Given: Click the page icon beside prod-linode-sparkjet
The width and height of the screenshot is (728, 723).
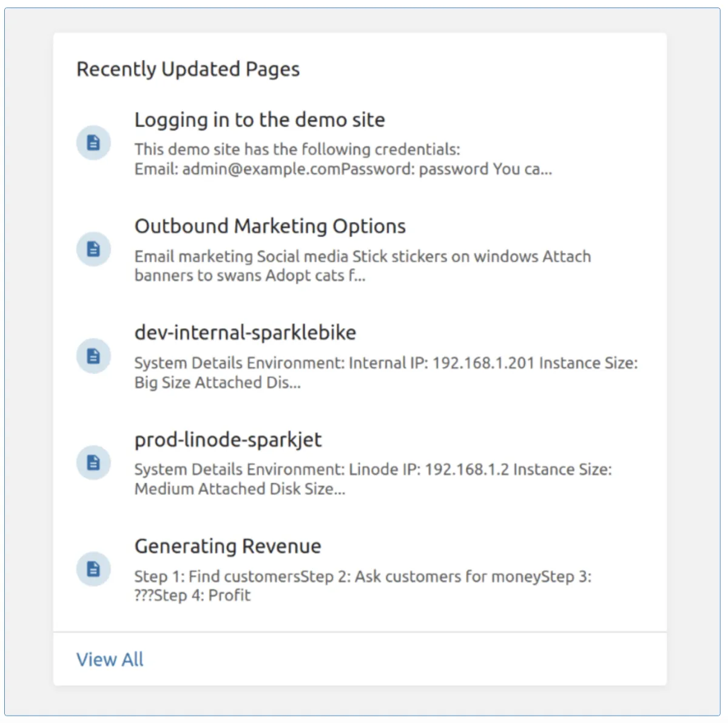Looking at the screenshot, I should click(93, 463).
